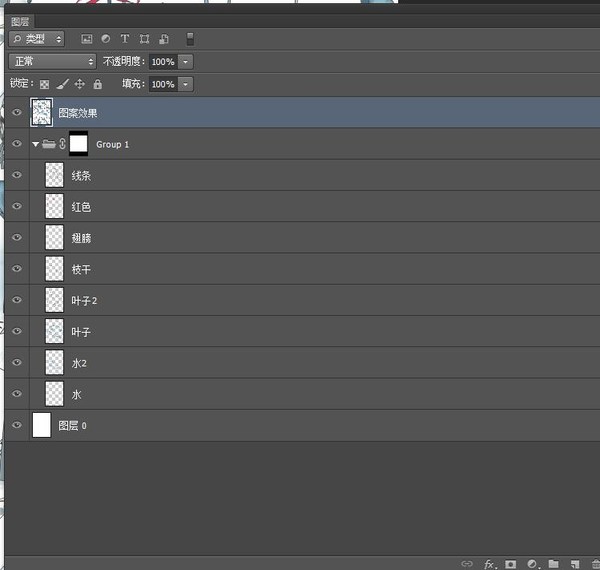Collapse the Group 1 folder
This screenshot has width=600, height=570.
point(36,144)
